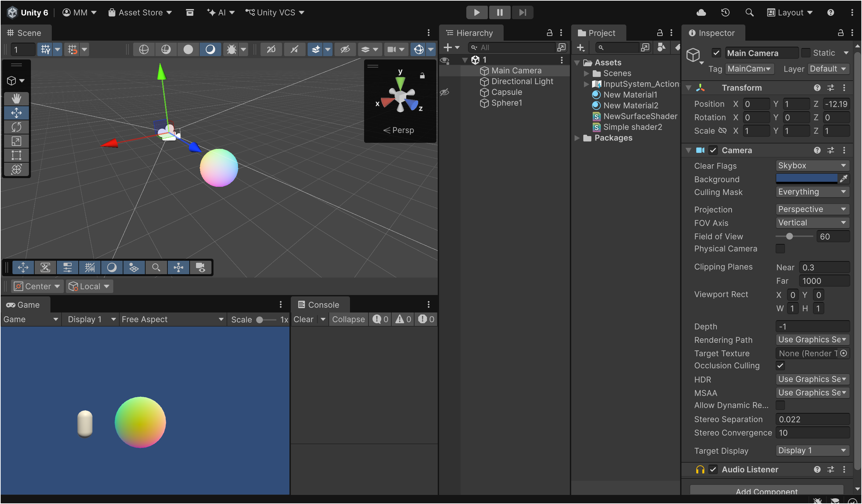Expand the Scenes folder in Project
This screenshot has height=504, width=862.
(x=586, y=74)
